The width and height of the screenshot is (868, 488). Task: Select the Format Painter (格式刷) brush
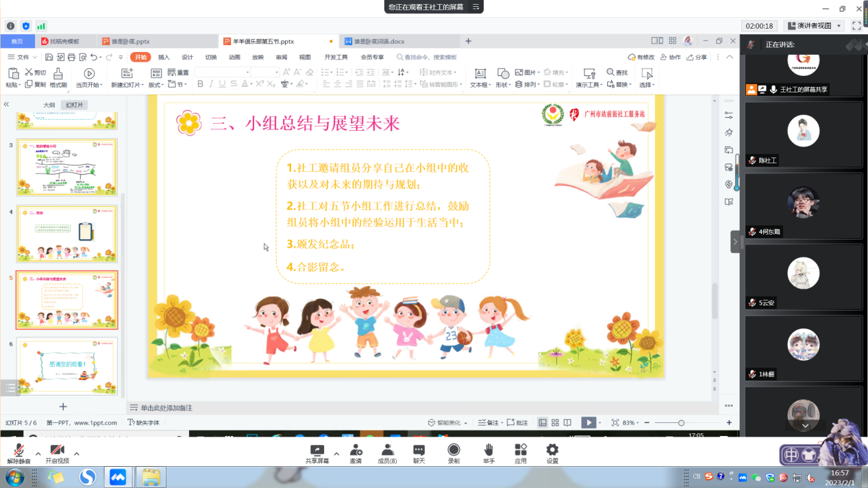pos(58,78)
